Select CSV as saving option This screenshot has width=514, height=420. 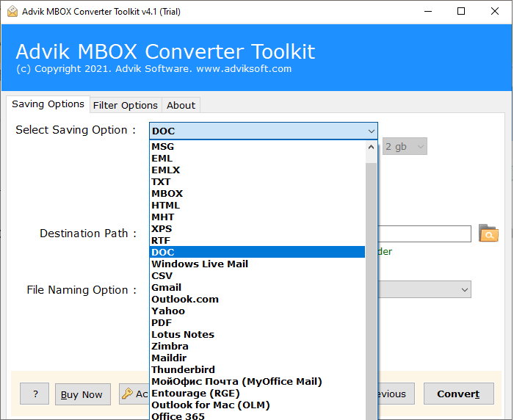[257, 276]
